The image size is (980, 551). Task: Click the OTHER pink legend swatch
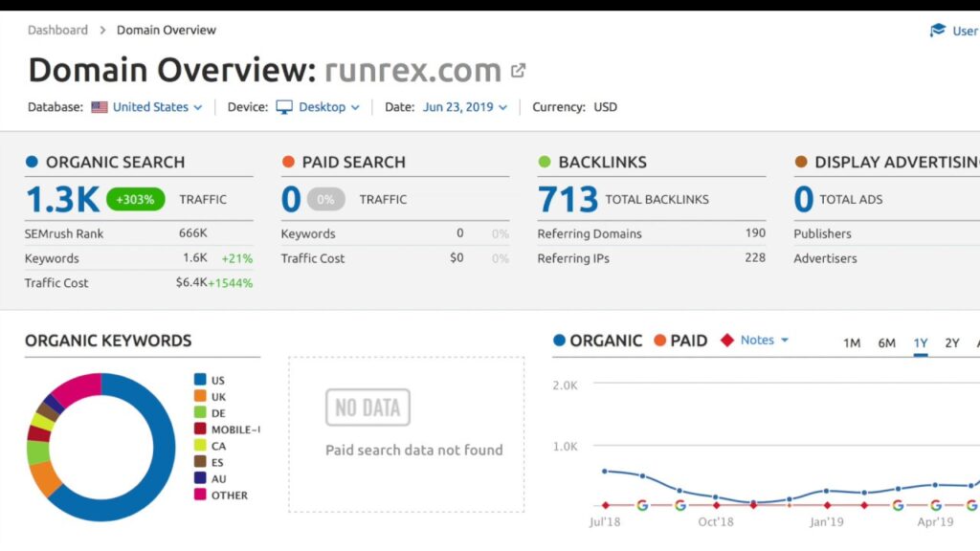pyautogui.click(x=200, y=495)
